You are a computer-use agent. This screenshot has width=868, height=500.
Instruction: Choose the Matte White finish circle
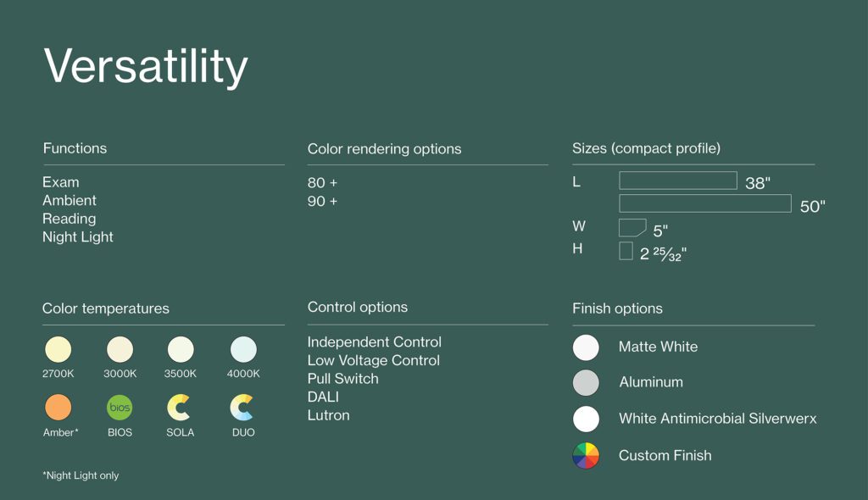click(x=586, y=347)
